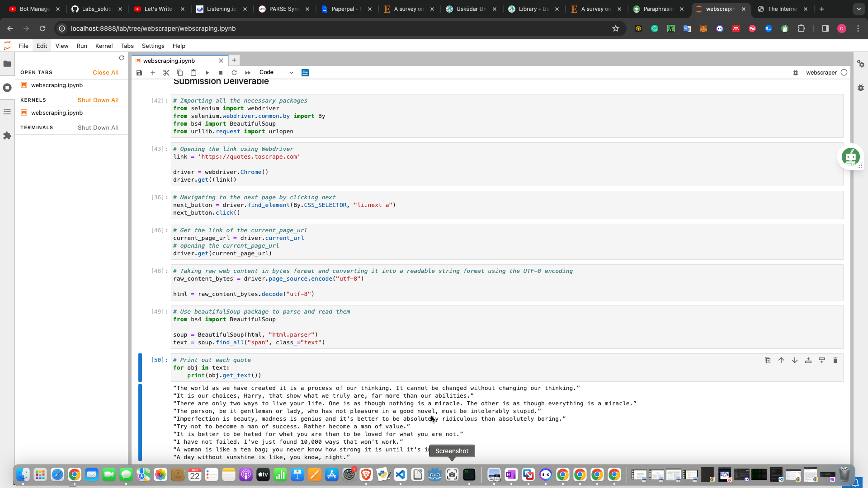This screenshot has height=488, width=868.
Task: Restart kernel and run all cells
Action: click(x=248, y=73)
